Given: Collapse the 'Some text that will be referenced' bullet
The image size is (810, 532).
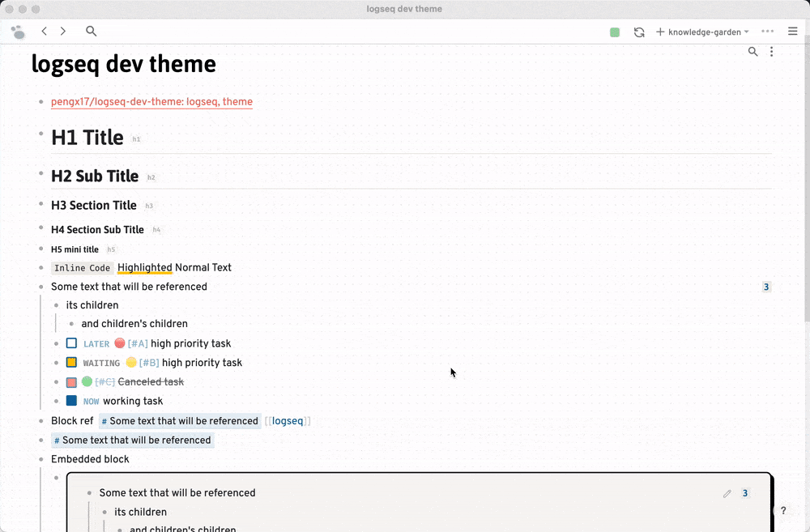Looking at the screenshot, I should click(x=40, y=287).
